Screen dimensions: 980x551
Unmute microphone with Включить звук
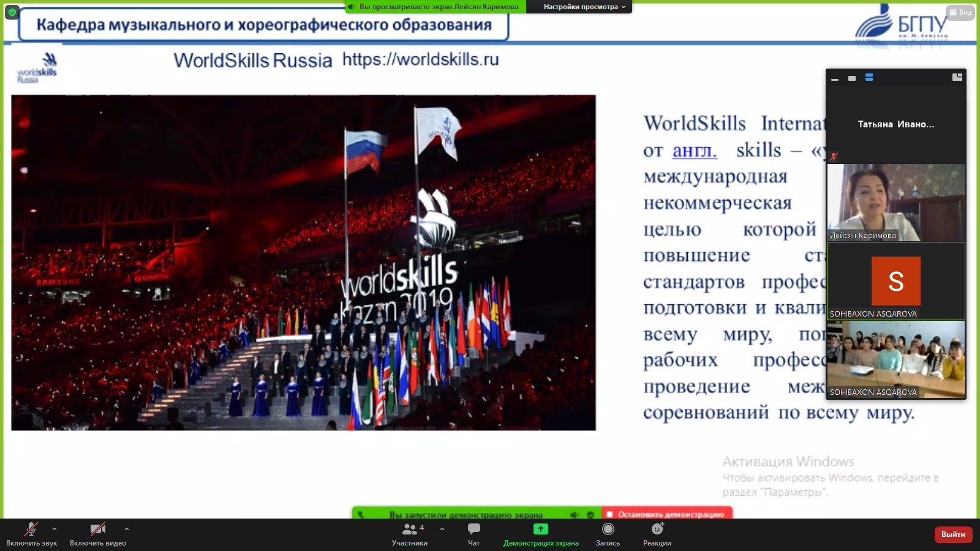pos(31,534)
